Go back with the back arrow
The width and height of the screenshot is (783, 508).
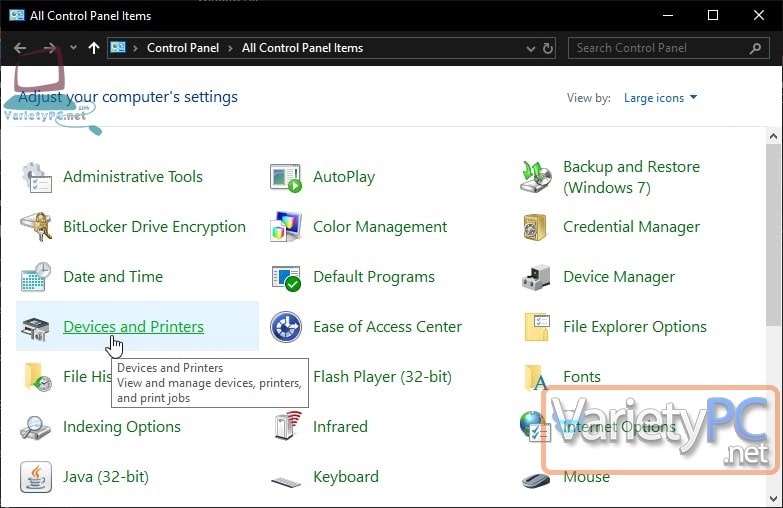click(x=20, y=48)
